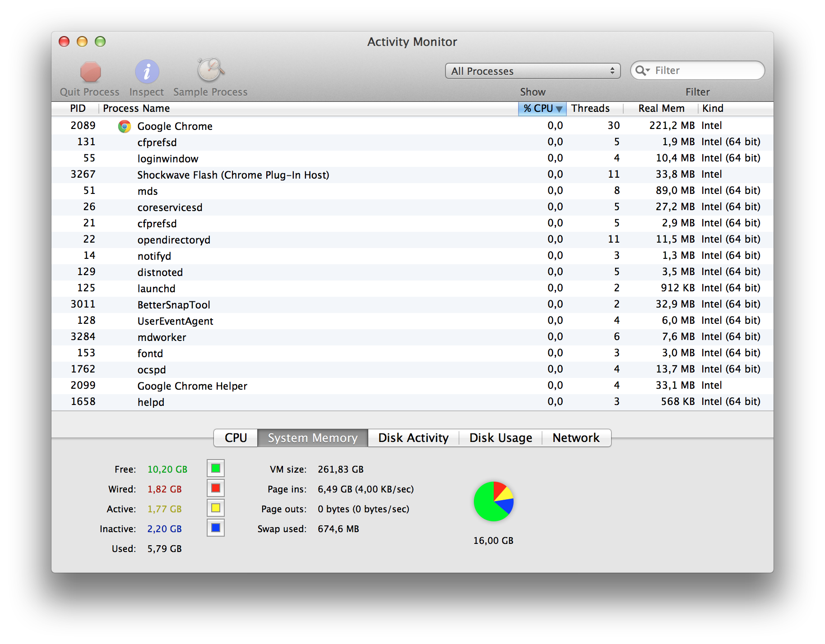Viewport: 825px width, 644px height.
Task: Click the 89,0 MB Real Mem value
Action: 675,191
